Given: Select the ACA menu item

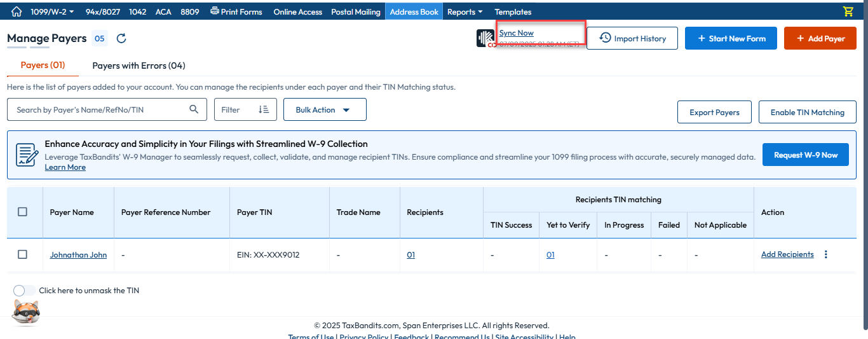Looking at the screenshot, I should click(163, 11).
